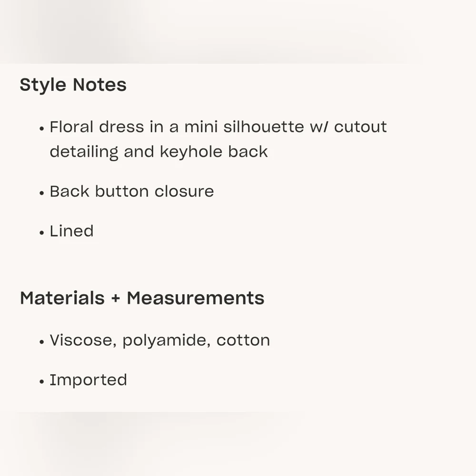This screenshot has width=476, height=476.
Task: Select the 'Imported' list item
Action: (89, 380)
